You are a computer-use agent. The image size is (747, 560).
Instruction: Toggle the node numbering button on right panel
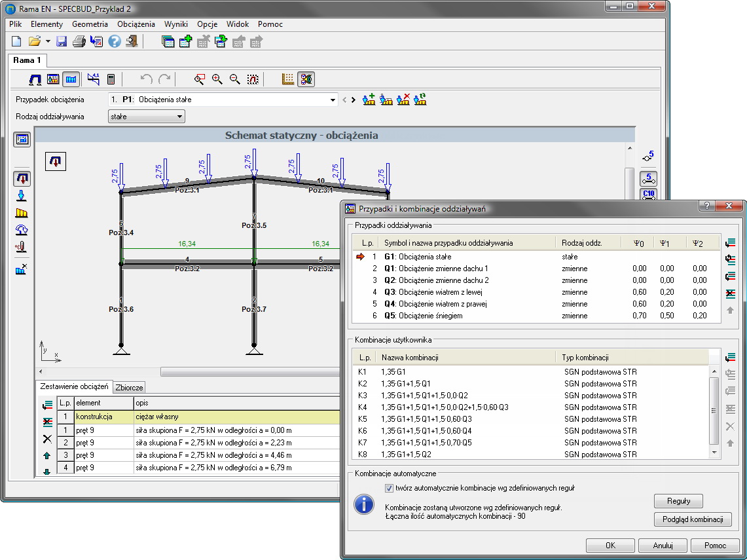pyautogui.click(x=648, y=157)
